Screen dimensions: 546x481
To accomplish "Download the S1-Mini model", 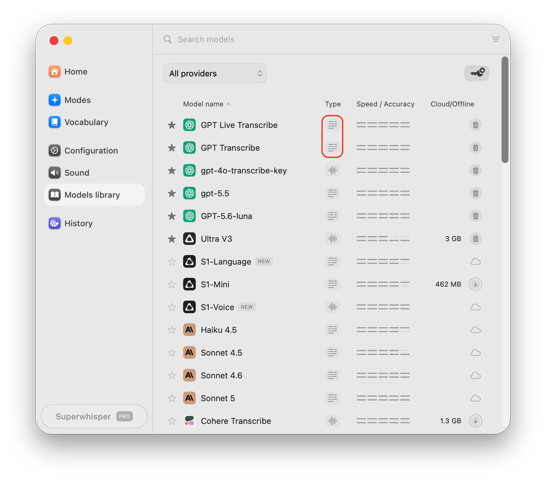I will click(475, 284).
